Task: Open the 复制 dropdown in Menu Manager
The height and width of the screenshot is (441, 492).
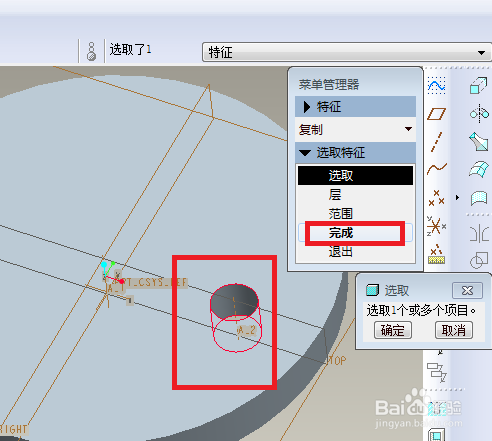Action: (355, 129)
